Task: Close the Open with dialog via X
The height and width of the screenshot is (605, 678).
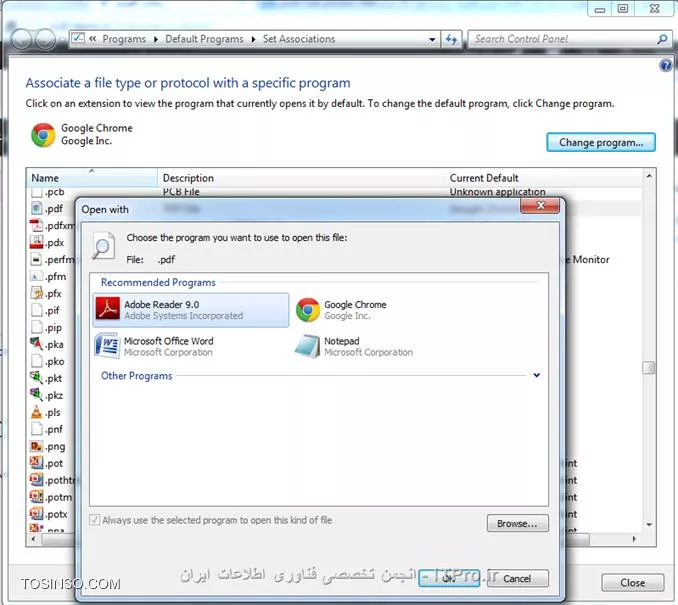Action: pyautogui.click(x=540, y=206)
